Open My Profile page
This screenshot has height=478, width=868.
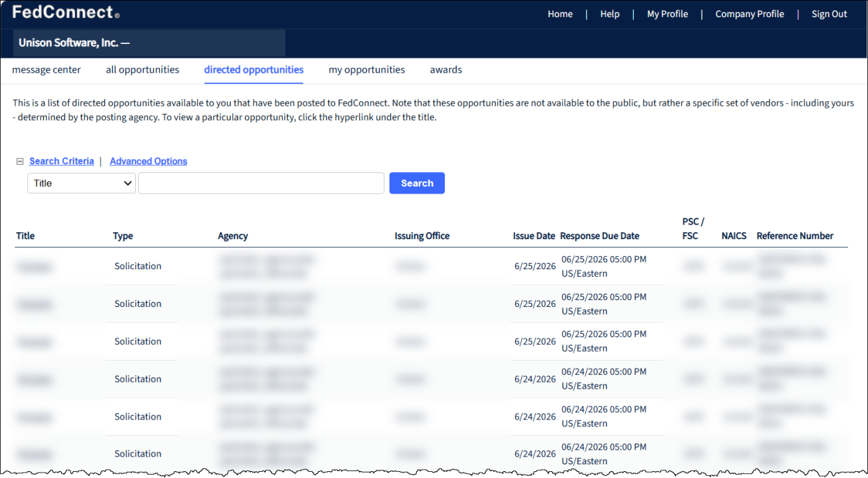coord(667,14)
